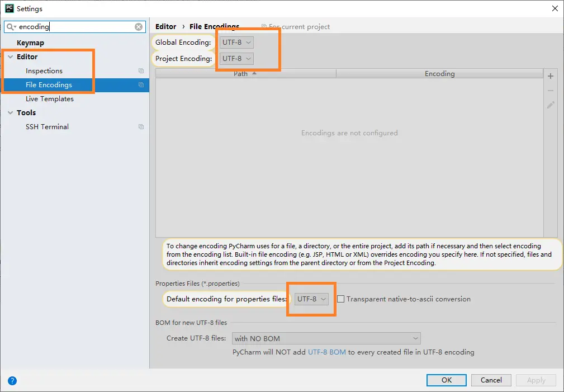564x392 pixels.
Task: Click 'Default encoding for properties files' label
Action: click(x=226, y=299)
